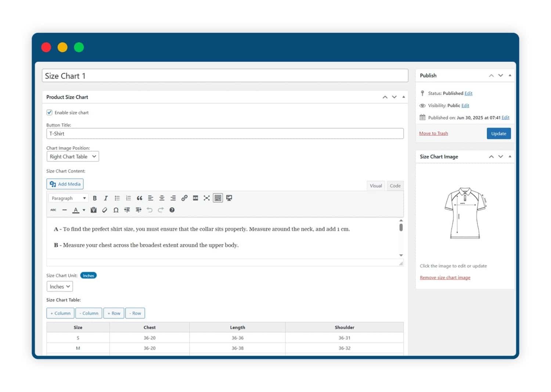Apply italic formatting in editor toolbar
This screenshot has height=392, width=551.
click(106, 198)
